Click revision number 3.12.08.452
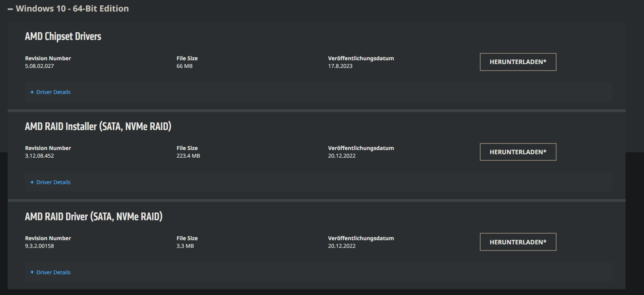Viewport: 644px width, 295px height. [40, 156]
